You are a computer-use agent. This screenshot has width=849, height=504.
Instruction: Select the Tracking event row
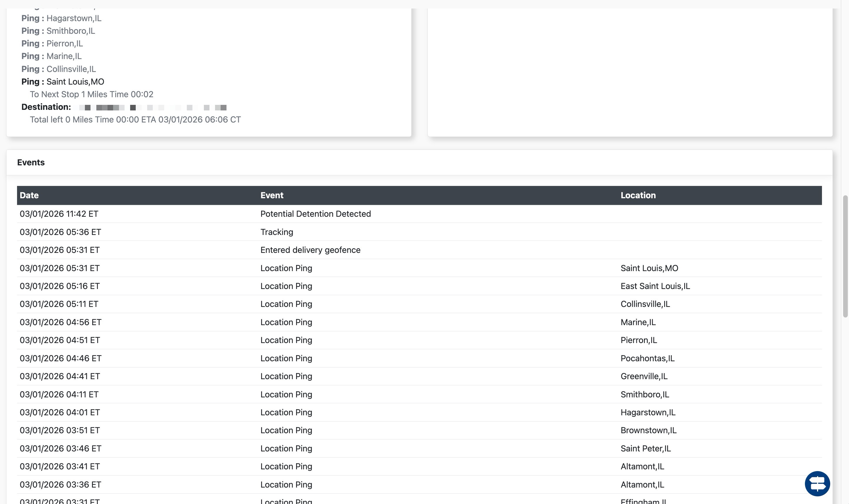tap(276, 232)
